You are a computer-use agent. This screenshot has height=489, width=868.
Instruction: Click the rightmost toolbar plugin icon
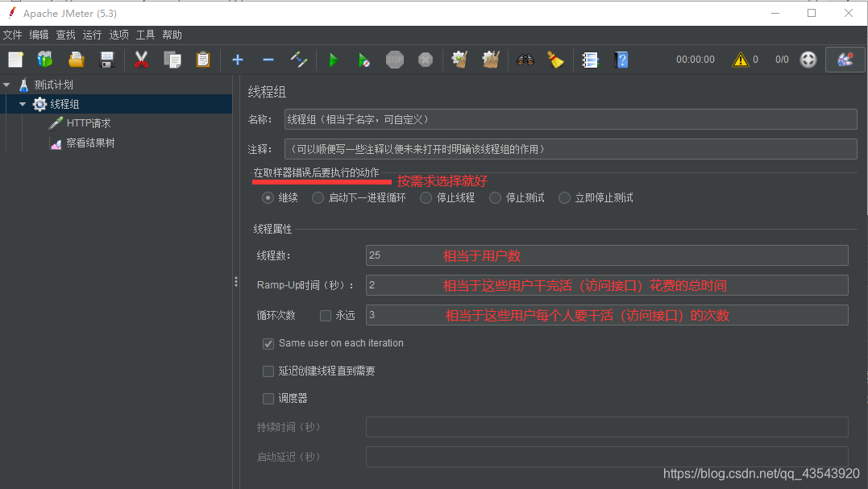click(x=845, y=60)
